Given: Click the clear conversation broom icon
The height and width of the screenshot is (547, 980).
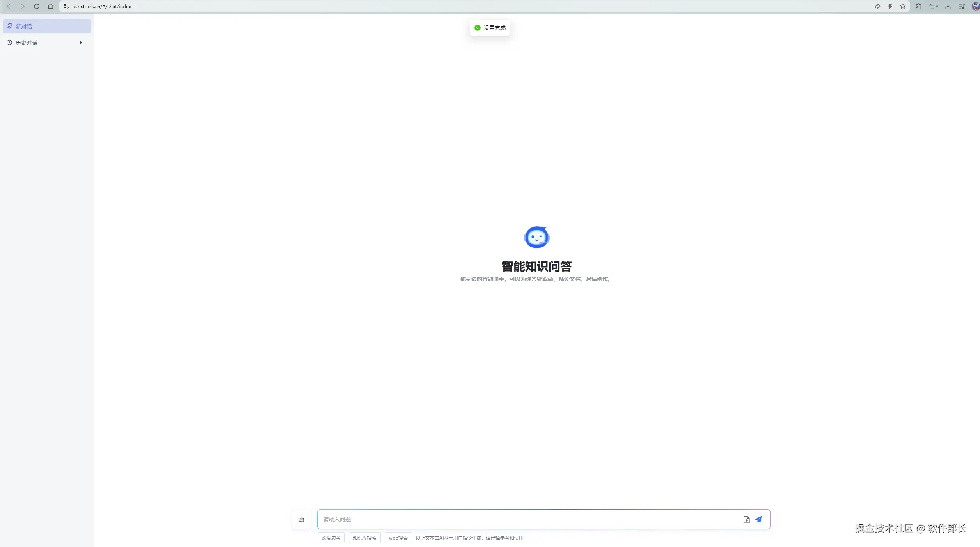Looking at the screenshot, I should (302, 519).
